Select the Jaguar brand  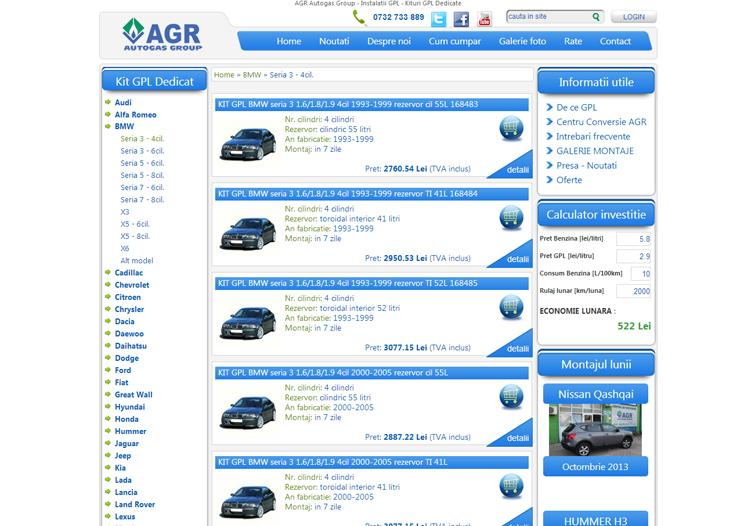tap(126, 443)
